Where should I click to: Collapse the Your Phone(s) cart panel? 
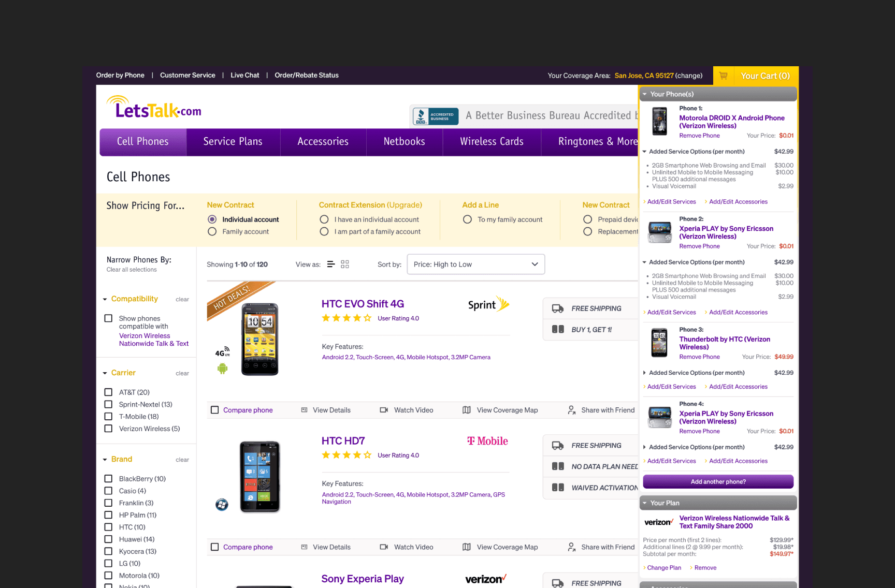click(645, 94)
